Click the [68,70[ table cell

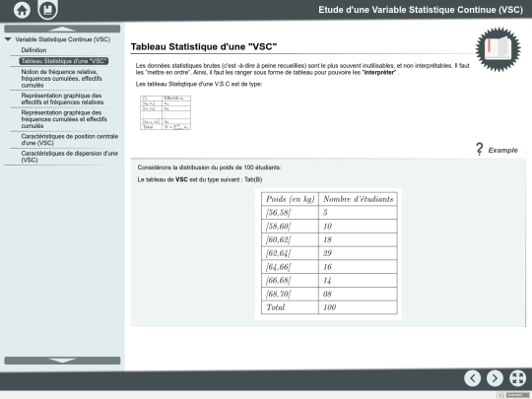[x=290, y=295]
